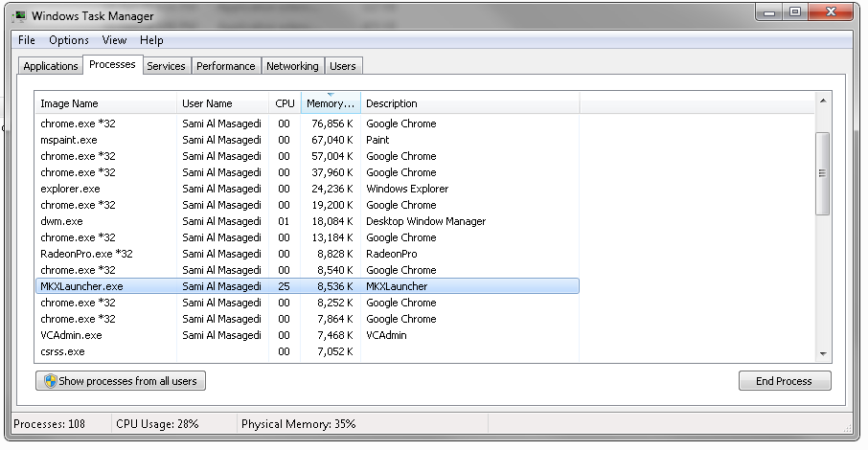Image resolution: width=868 pixels, height=450 pixels.
Task: Select chrome.exe row using 37,960 K
Action: click(x=308, y=172)
